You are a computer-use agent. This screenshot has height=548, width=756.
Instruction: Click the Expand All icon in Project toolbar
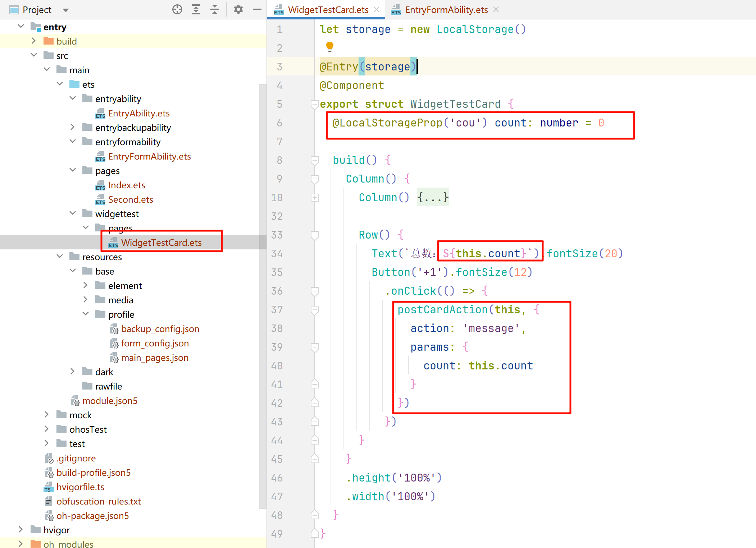pyautogui.click(x=196, y=9)
